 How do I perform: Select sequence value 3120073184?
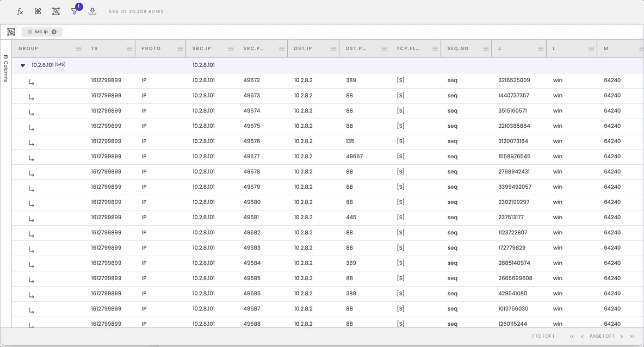[x=513, y=141]
